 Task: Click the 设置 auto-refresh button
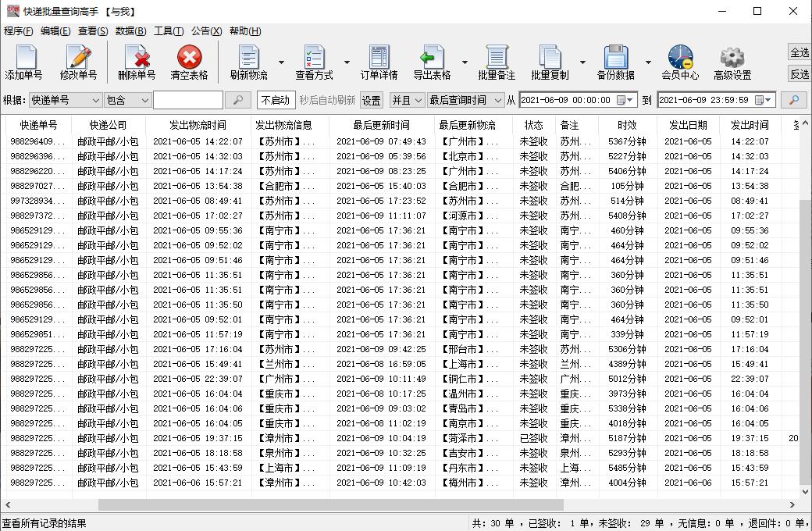[371, 100]
